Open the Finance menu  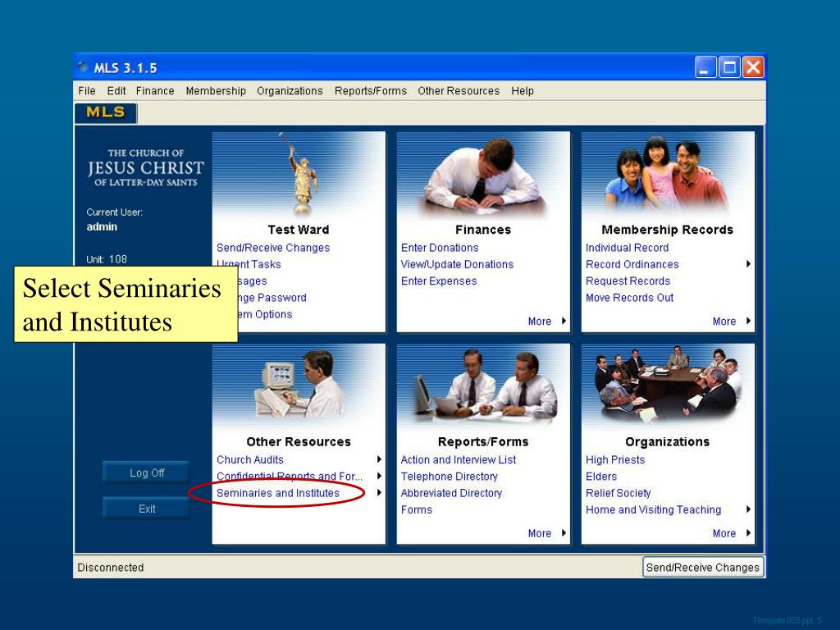click(155, 91)
